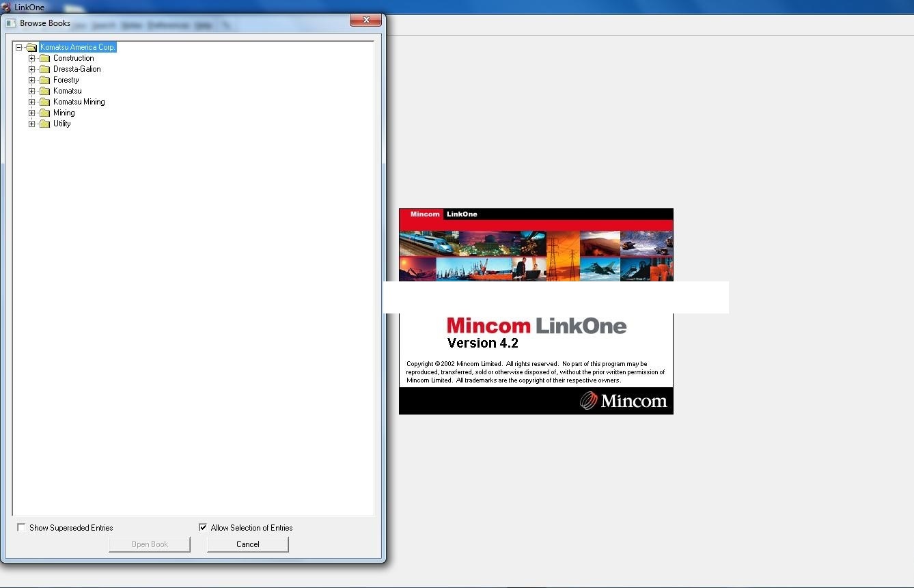The height and width of the screenshot is (588, 914).
Task: Click the Dressta-Galion folder icon
Action: point(45,69)
